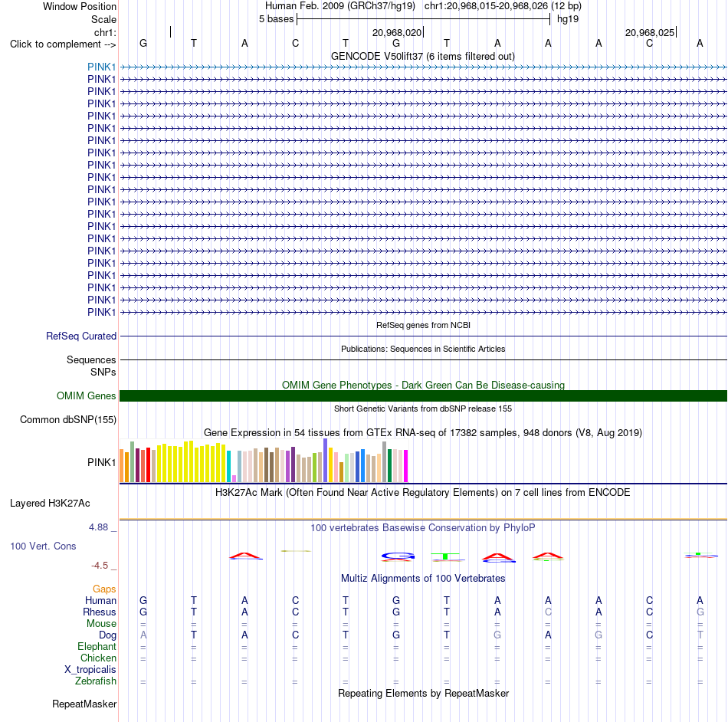This screenshot has width=728, height=722.
Task: Select the light-blue highlighted PINK1 transcript label
Action: 101,67
